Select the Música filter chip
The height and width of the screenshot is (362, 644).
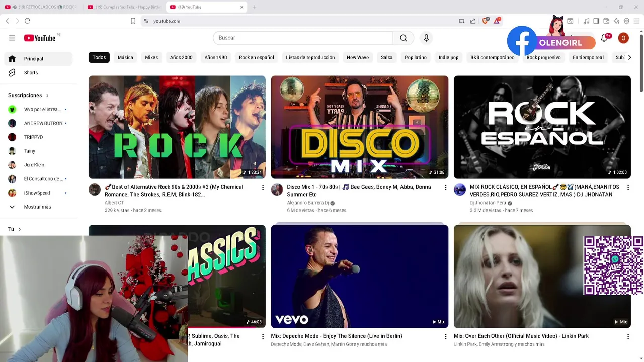(125, 57)
